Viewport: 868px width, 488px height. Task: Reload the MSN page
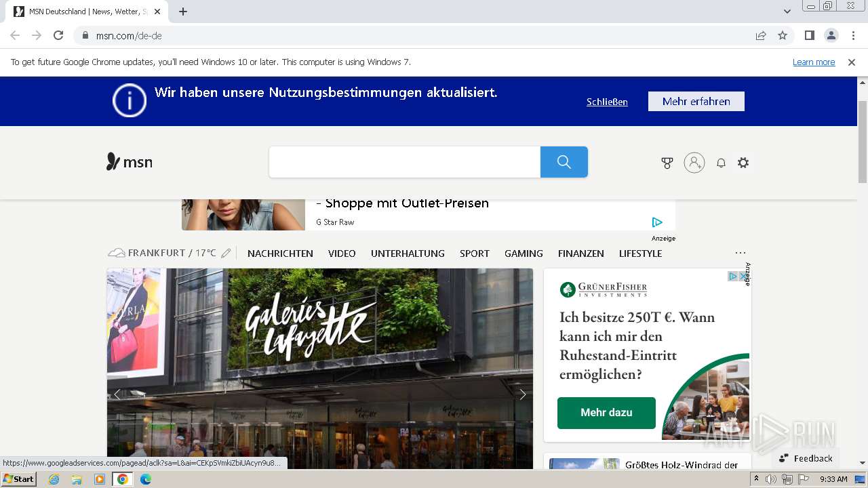(58, 35)
